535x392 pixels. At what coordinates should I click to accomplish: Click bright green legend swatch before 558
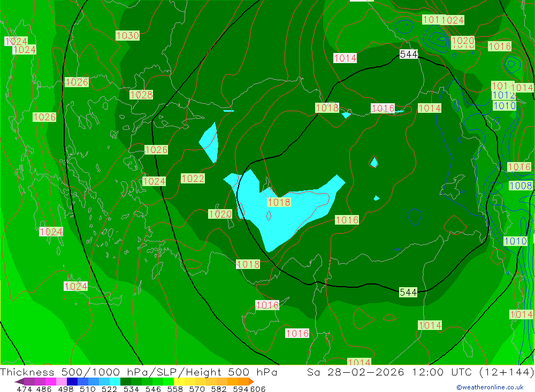169,381
